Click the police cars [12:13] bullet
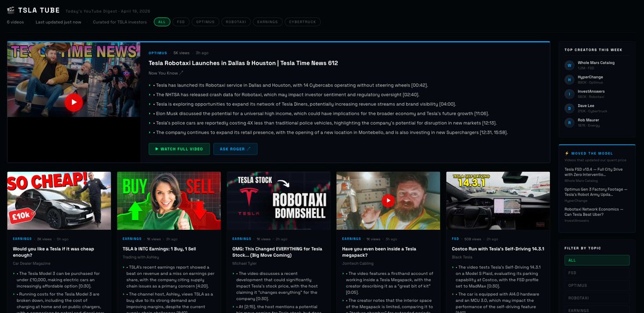 (322, 123)
